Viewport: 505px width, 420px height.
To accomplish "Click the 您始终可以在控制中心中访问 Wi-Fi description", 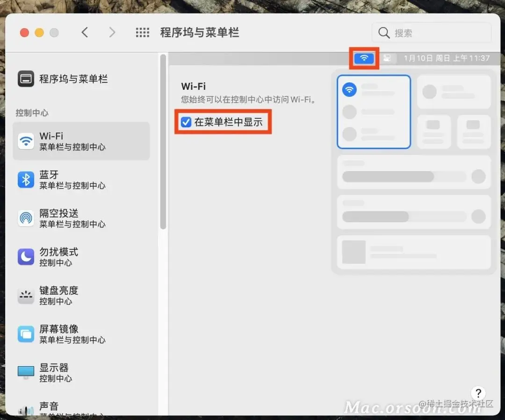I will [x=248, y=100].
